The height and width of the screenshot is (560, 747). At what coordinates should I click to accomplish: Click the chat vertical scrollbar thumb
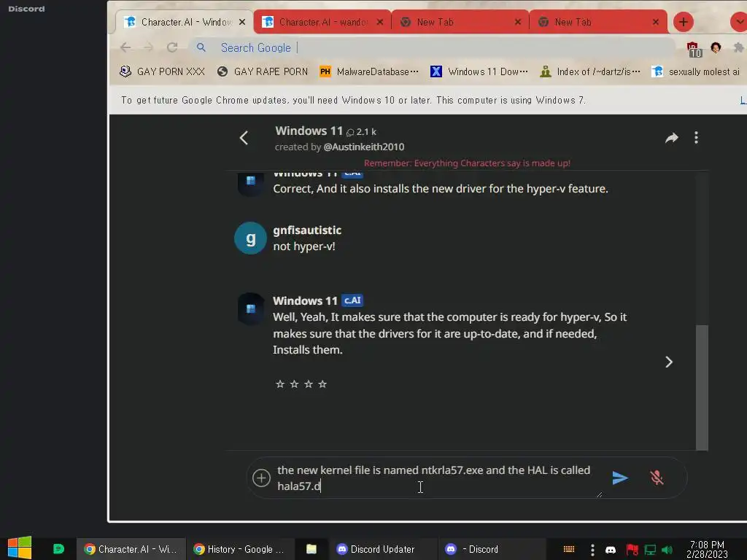(x=702, y=387)
